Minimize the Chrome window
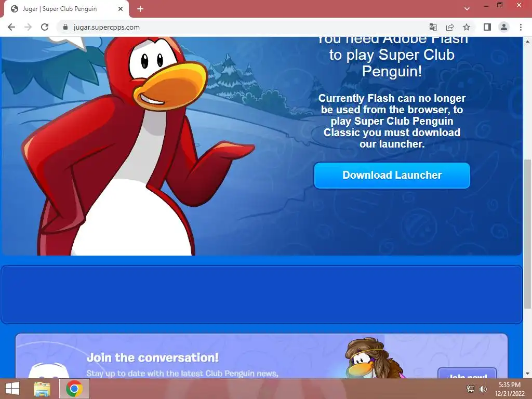532x399 pixels. click(486, 5)
